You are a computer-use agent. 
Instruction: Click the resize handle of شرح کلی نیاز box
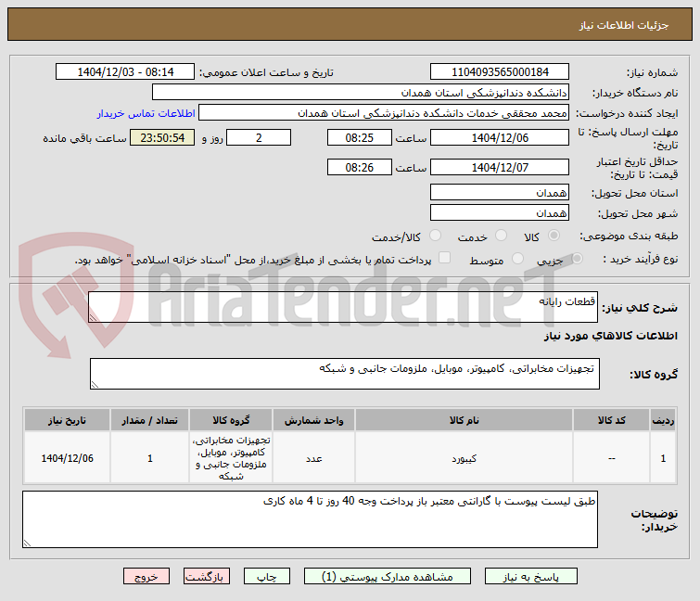(x=94, y=317)
